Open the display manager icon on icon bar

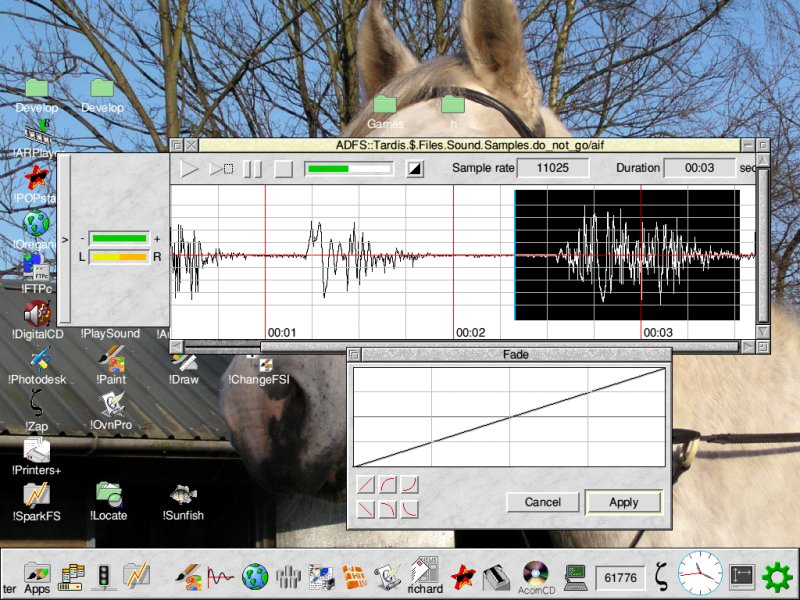(x=741, y=577)
